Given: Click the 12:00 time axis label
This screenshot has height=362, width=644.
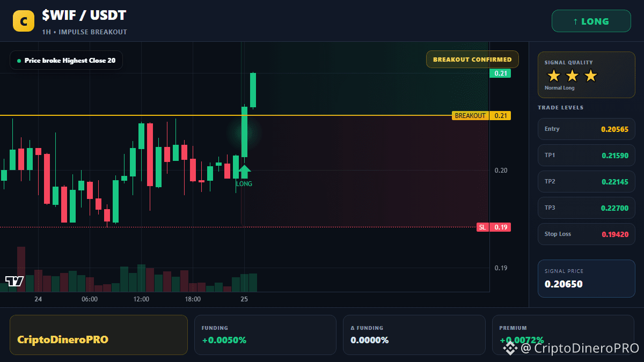Looking at the screenshot, I should (x=141, y=299).
